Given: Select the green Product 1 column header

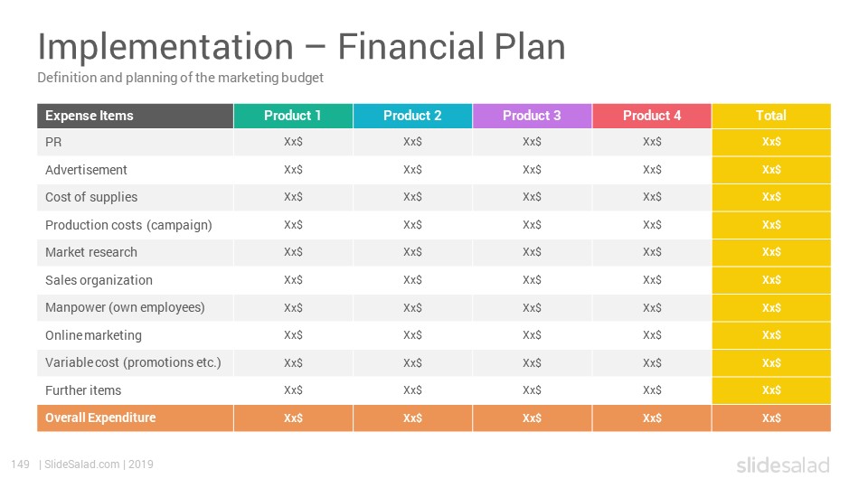Looking at the screenshot, I should tap(293, 116).
